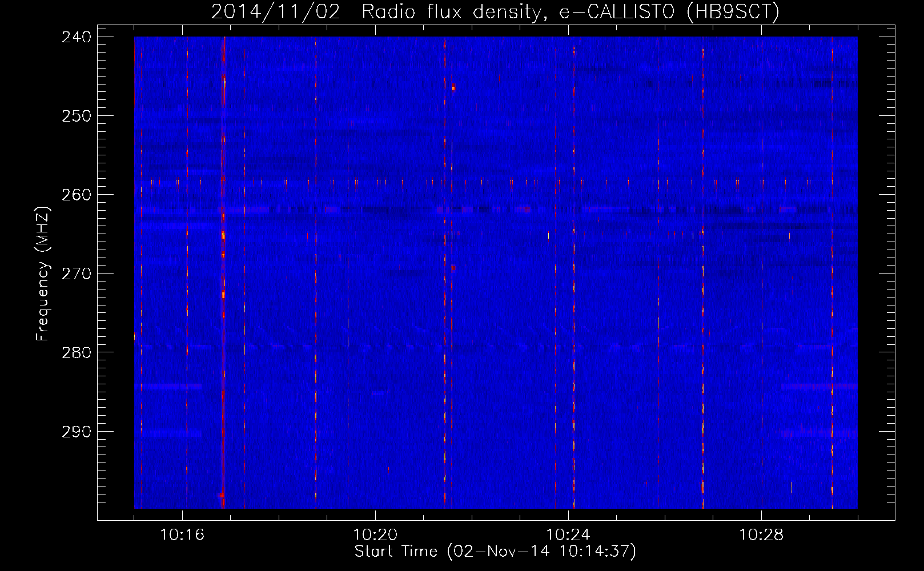Click the "Frequency (MHZ)" axis label
The height and width of the screenshot is (571, 924).
pyautogui.click(x=43, y=274)
